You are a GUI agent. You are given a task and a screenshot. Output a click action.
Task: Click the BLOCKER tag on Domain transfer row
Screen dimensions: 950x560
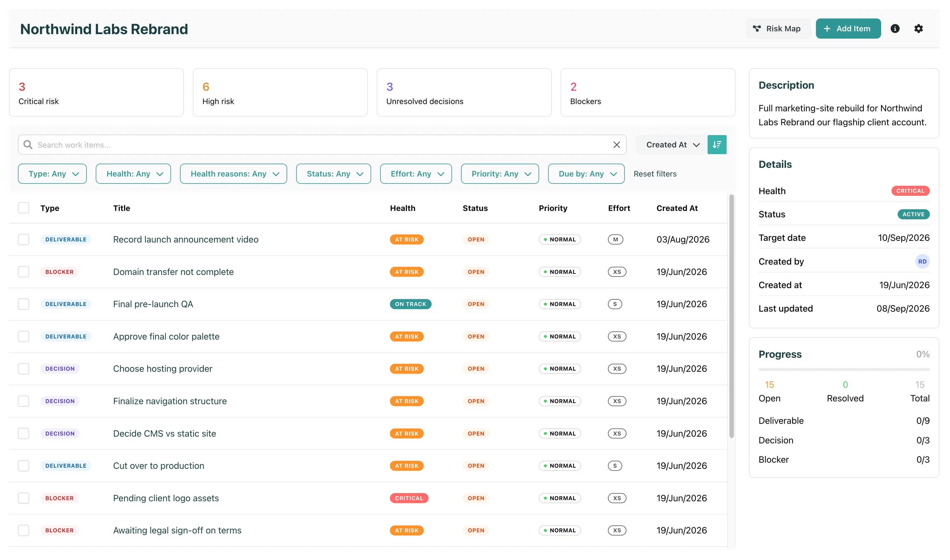(x=59, y=272)
